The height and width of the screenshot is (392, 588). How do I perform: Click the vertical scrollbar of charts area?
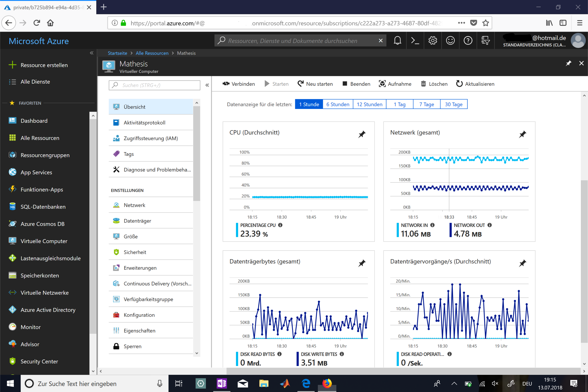pyautogui.click(x=584, y=261)
